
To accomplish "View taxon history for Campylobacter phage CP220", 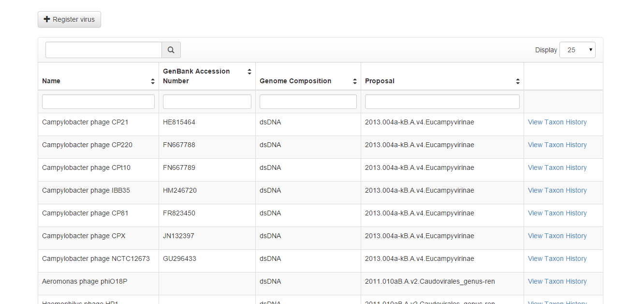I will point(557,145).
